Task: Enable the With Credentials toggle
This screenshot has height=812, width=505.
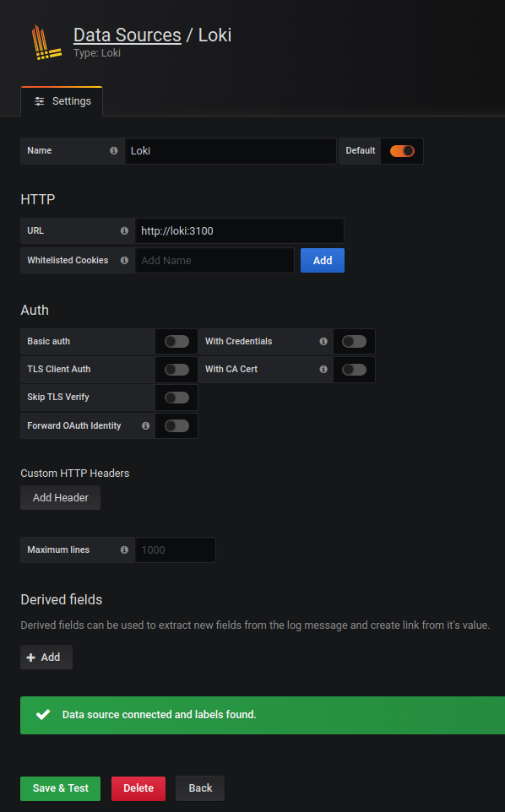Action: [355, 341]
